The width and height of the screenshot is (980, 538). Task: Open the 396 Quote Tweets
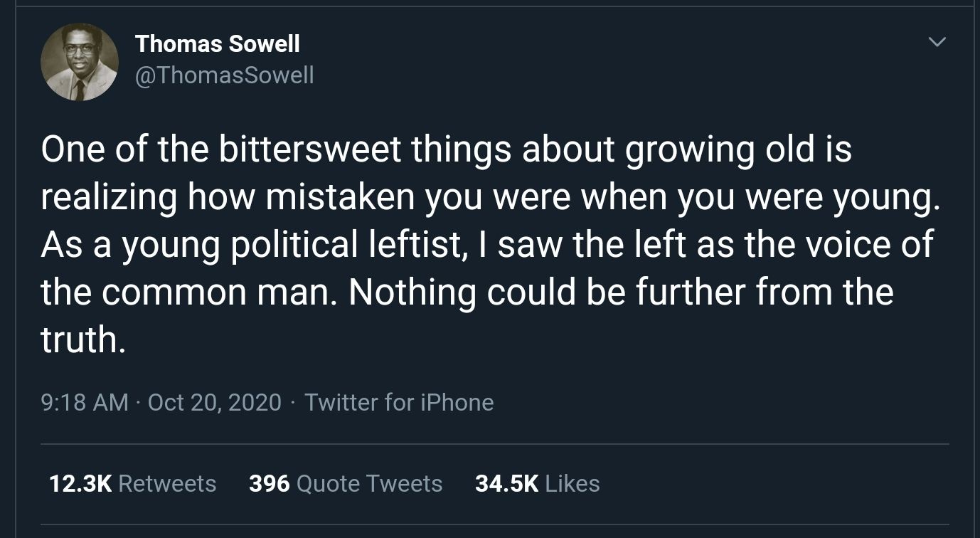click(346, 483)
